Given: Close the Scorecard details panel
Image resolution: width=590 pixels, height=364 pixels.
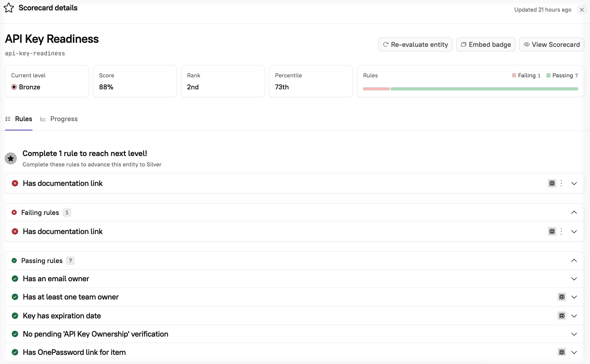Looking at the screenshot, I should click(x=581, y=10).
